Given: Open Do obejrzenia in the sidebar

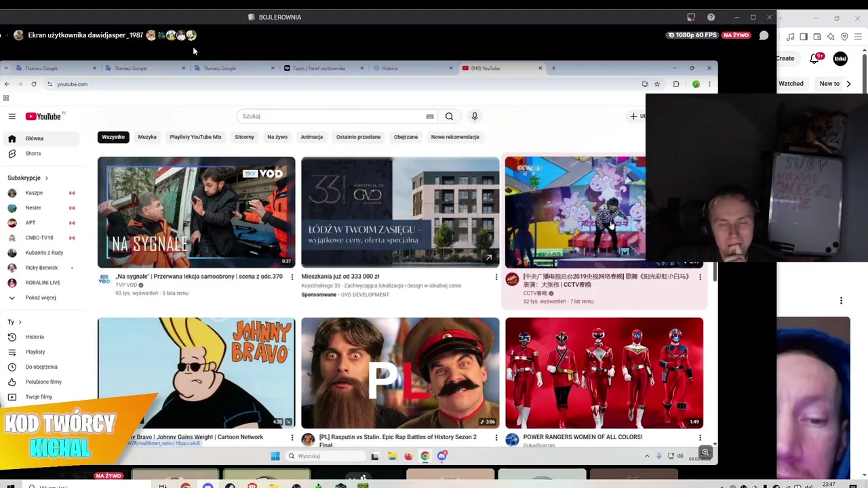Looking at the screenshot, I should pos(41,367).
